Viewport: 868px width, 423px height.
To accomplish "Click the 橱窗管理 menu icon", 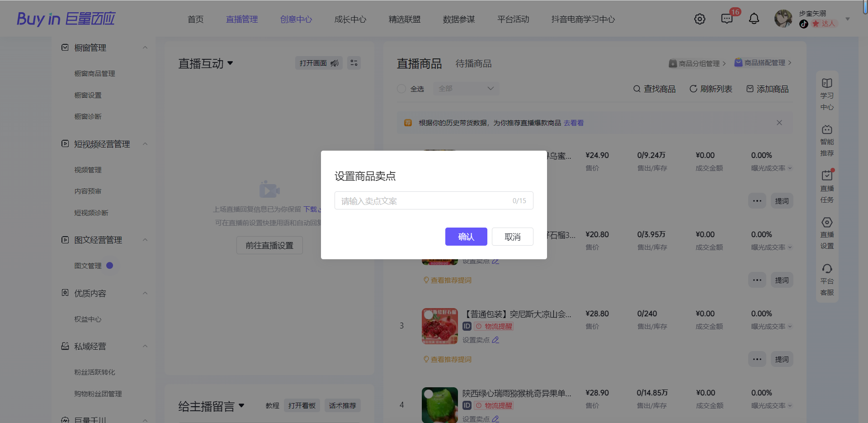I will (65, 48).
